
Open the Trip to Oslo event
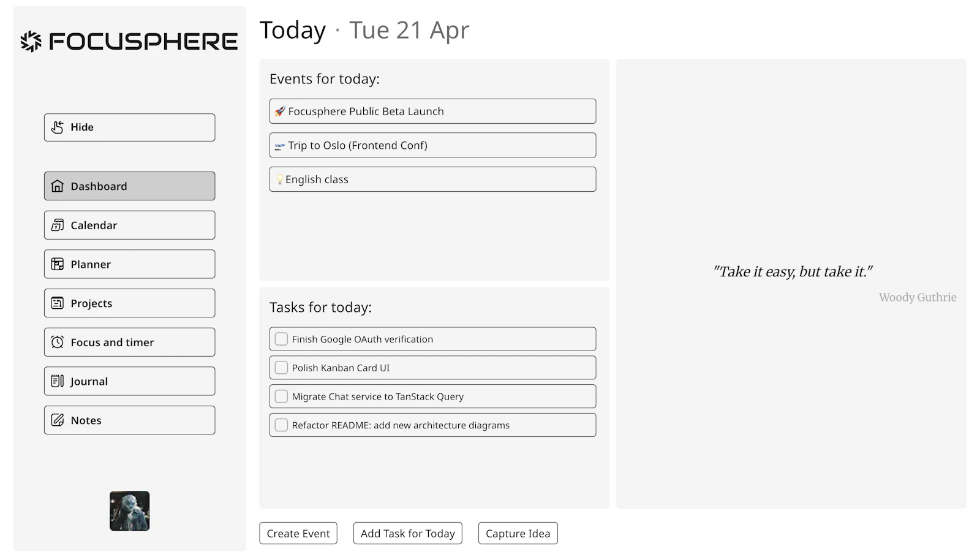point(432,145)
